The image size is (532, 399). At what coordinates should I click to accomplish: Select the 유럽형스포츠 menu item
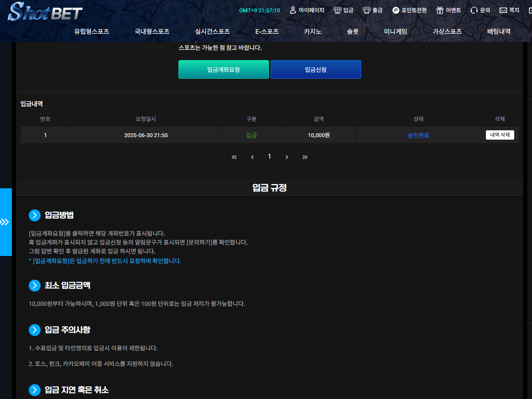point(92,31)
